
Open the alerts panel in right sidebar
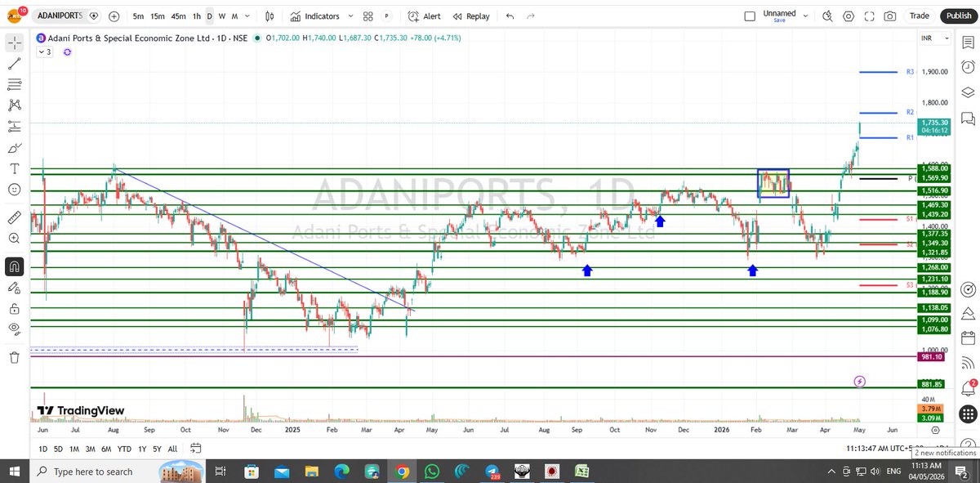tap(968, 67)
